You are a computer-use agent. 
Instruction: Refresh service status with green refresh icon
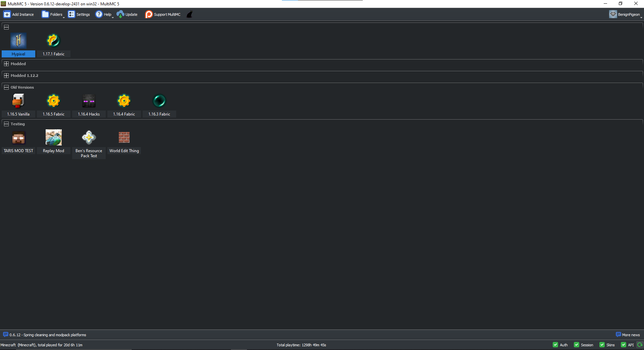(x=640, y=345)
